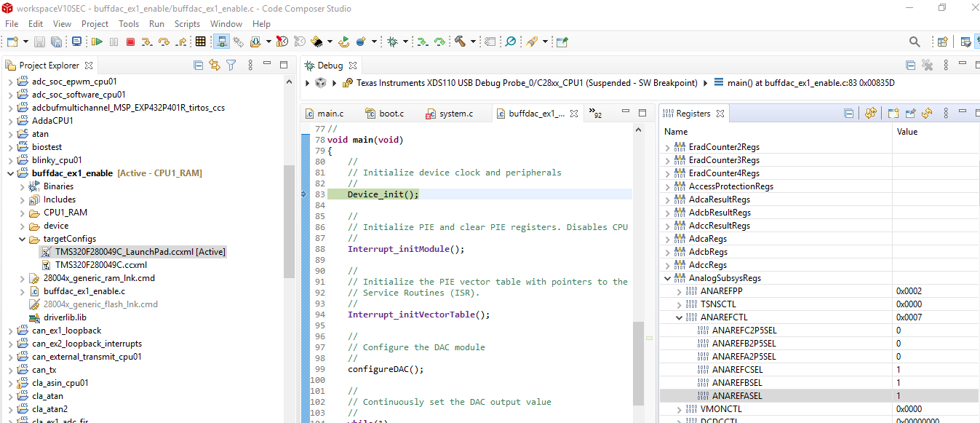Collapse the AnalogSubsysRegs register group

pyautogui.click(x=668, y=278)
